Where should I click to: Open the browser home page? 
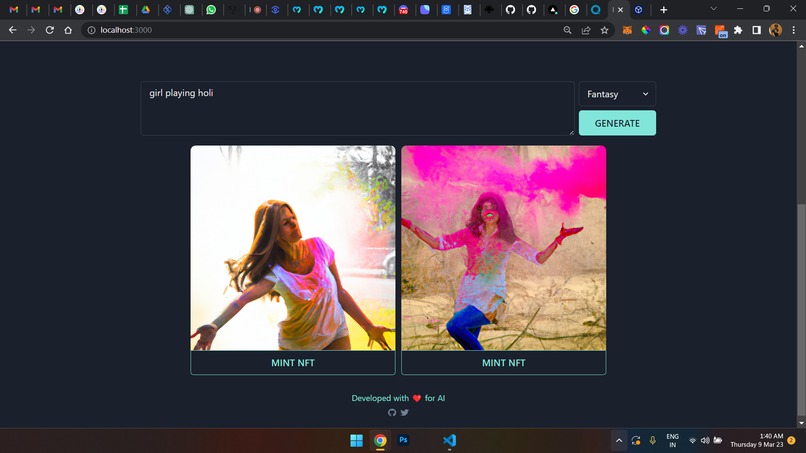68,30
